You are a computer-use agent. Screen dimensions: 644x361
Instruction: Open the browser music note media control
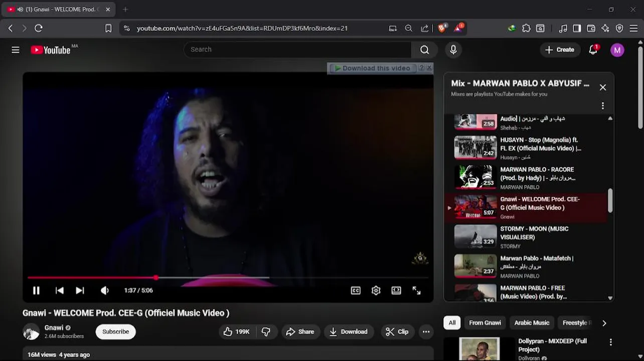563,29
